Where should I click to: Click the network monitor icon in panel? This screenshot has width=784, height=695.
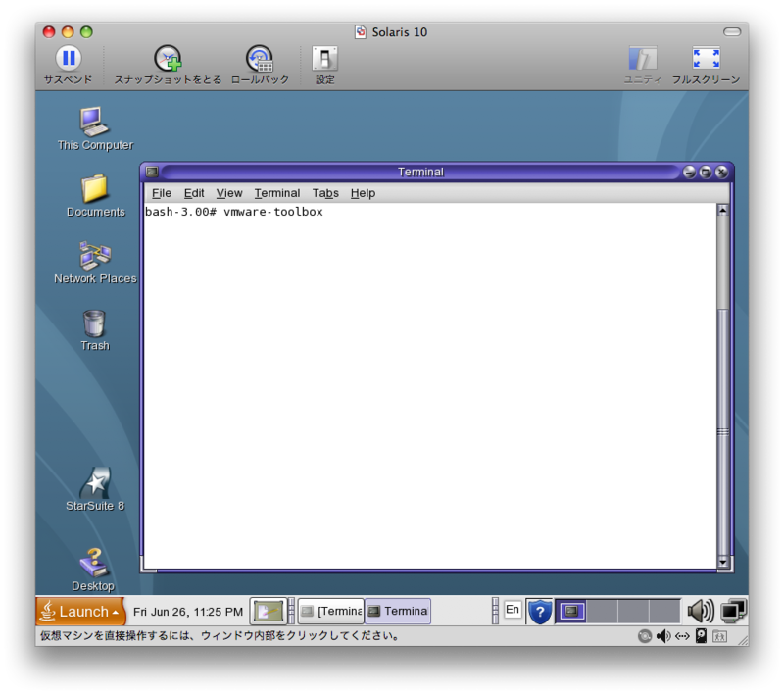[733, 611]
